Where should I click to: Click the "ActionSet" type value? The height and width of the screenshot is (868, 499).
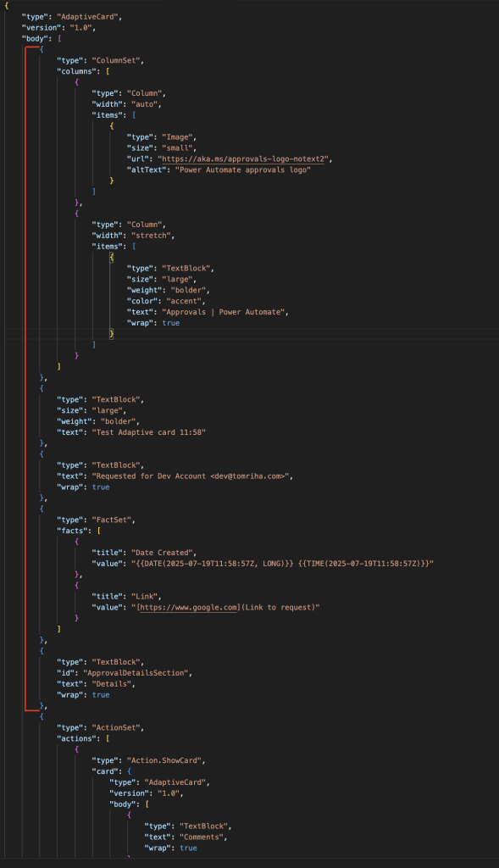(117, 727)
